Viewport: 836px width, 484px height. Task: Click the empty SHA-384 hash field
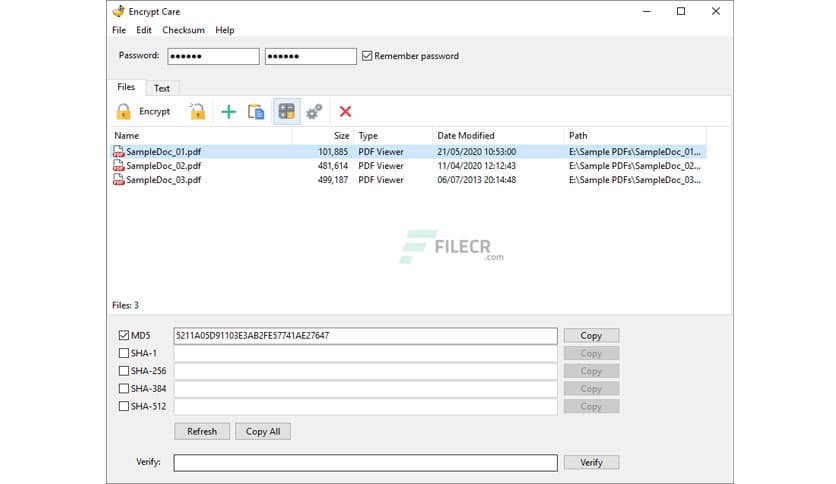coord(365,388)
